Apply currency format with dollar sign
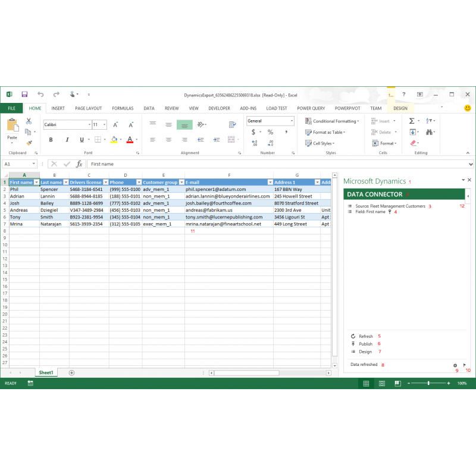The height and width of the screenshot is (476, 476). tap(253, 132)
